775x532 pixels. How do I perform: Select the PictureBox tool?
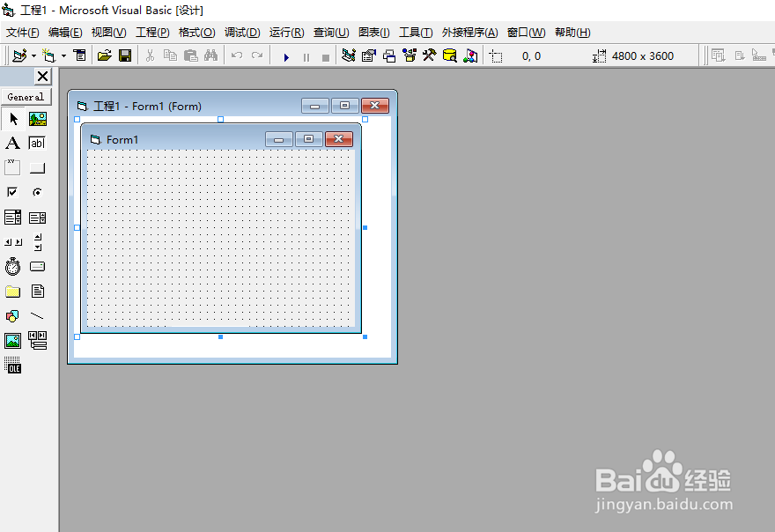[38, 119]
